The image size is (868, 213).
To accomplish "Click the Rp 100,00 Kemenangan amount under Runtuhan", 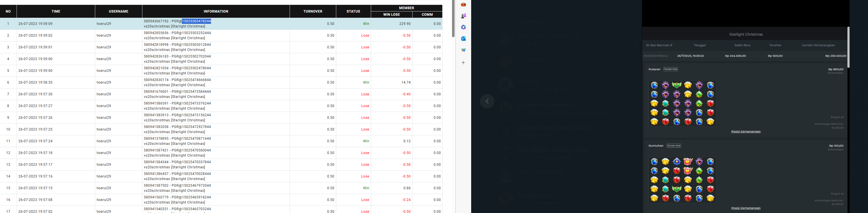I will [836, 146].
